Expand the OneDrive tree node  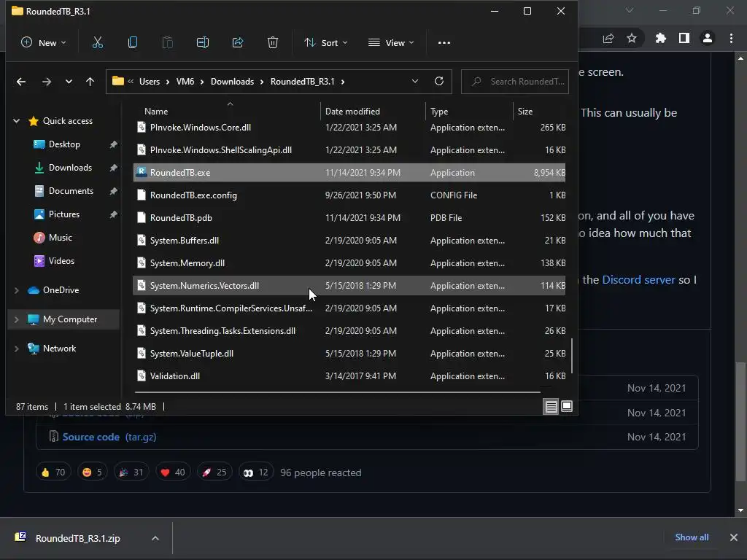16,290
